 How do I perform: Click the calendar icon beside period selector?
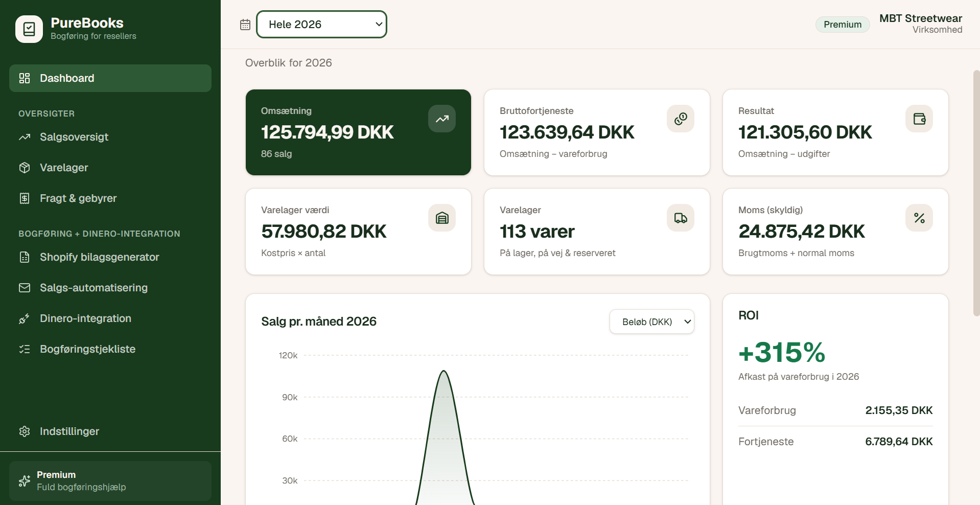point(245,25)
